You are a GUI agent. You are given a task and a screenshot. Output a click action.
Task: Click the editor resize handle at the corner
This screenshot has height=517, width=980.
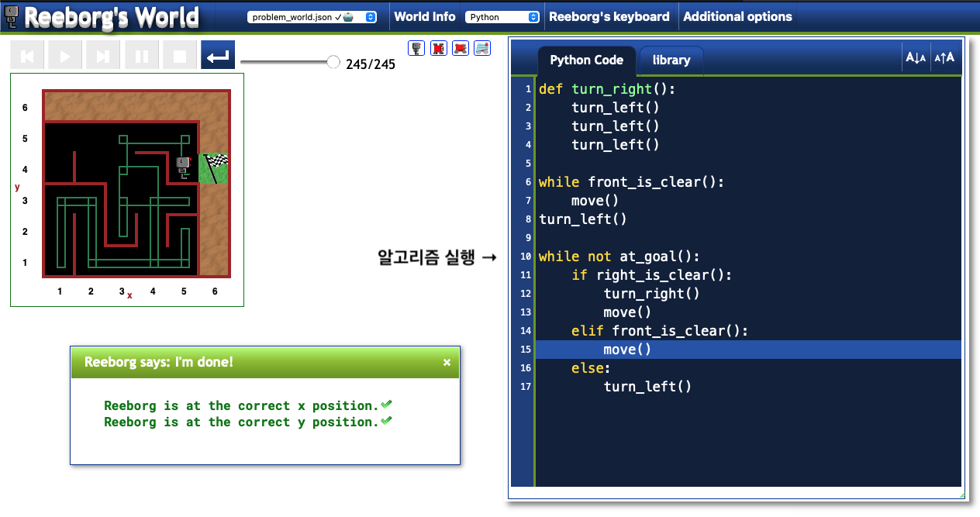(961, 495)
